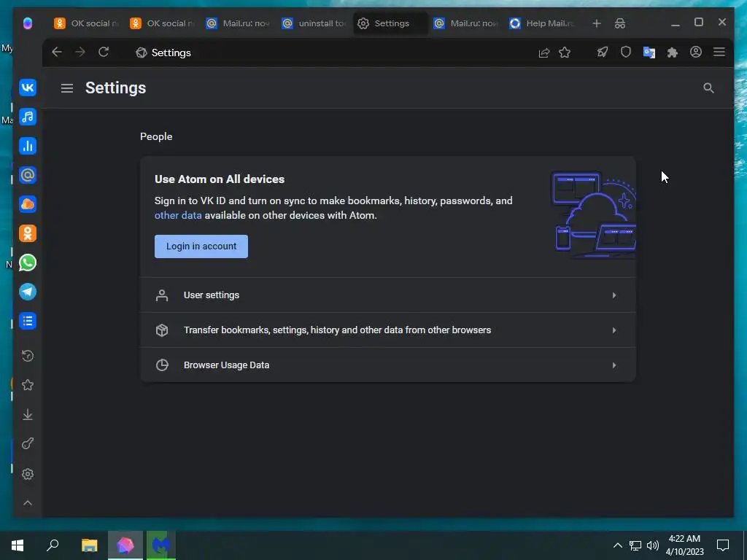Open History icon in sidebar
The image size is (747, 560).
click(x=28, y=356)
